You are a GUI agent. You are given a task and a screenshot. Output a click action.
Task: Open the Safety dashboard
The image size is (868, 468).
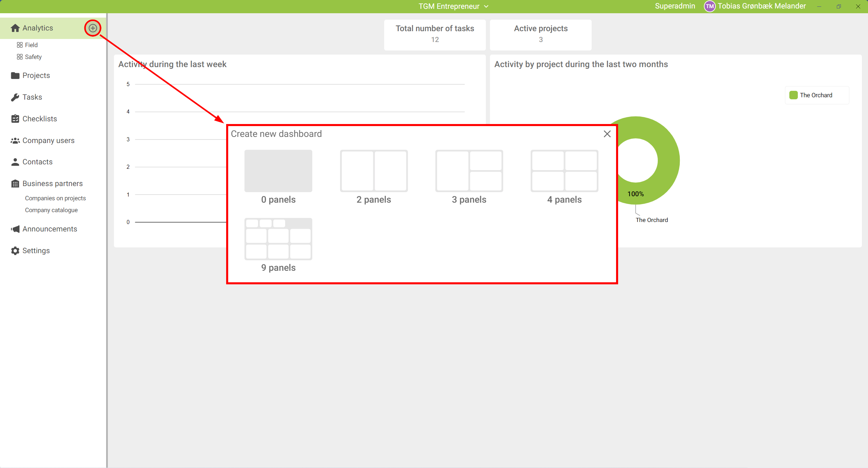33,57
